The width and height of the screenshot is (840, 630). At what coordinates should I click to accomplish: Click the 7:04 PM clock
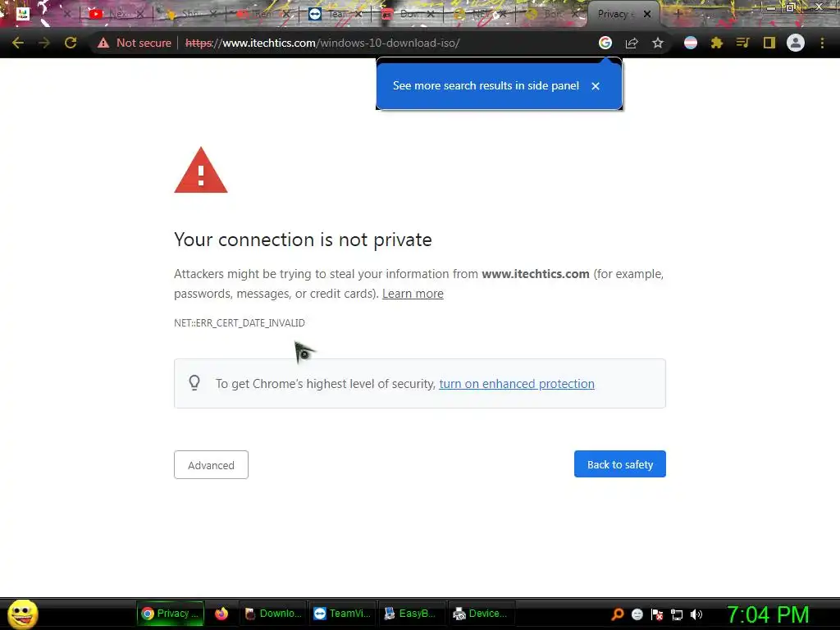768,614
